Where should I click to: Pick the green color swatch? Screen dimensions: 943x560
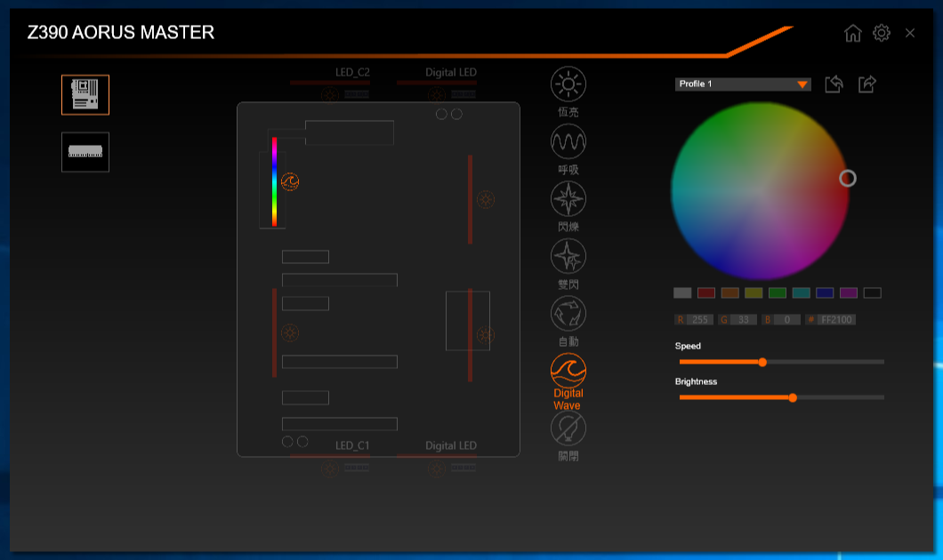tap(778, 293)
